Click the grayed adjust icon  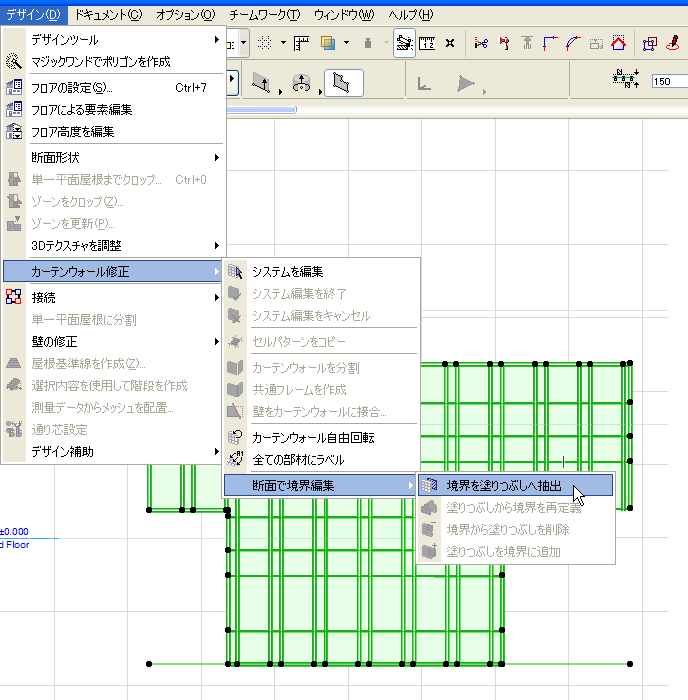(x=527, y=43)
